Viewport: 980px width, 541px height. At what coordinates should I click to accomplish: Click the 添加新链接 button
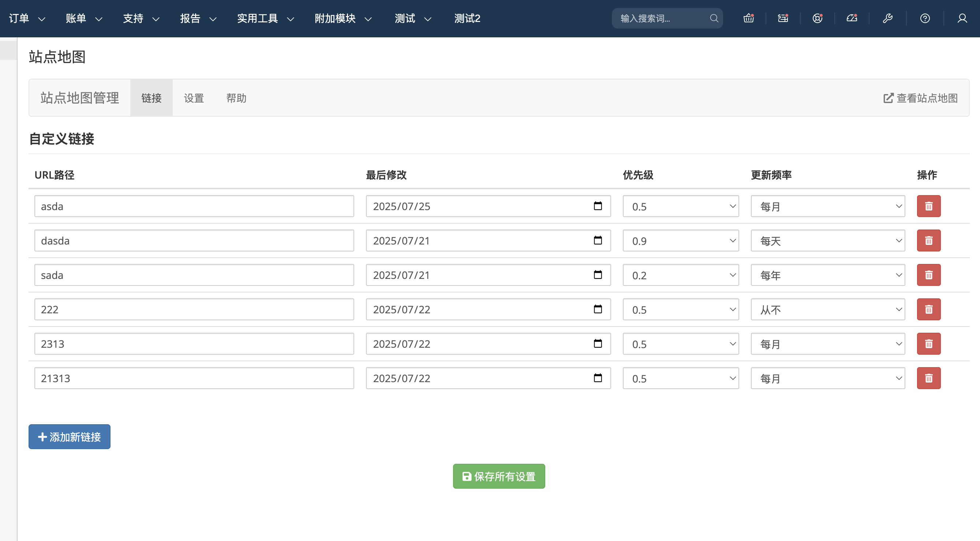click(69, 436)
